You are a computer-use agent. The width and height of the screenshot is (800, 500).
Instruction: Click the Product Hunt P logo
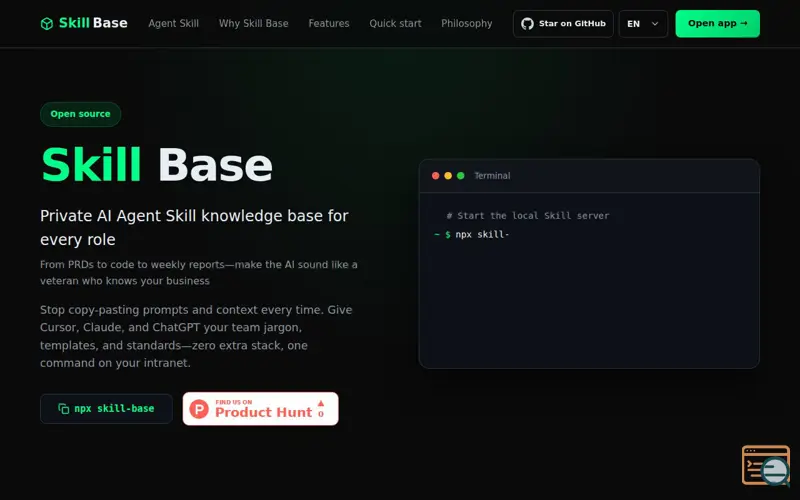199,409
